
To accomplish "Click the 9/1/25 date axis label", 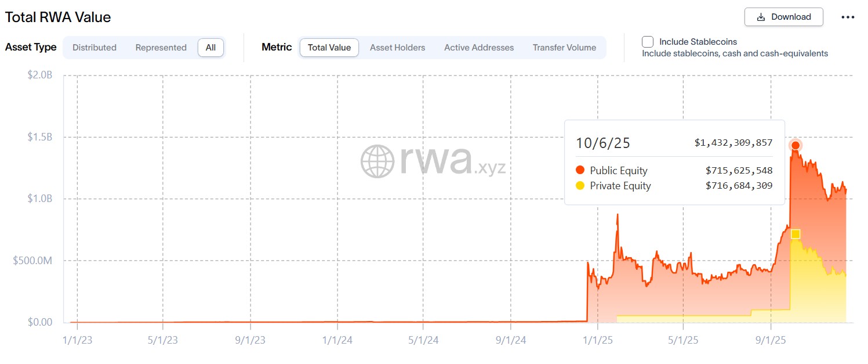I will pos(770,340).
